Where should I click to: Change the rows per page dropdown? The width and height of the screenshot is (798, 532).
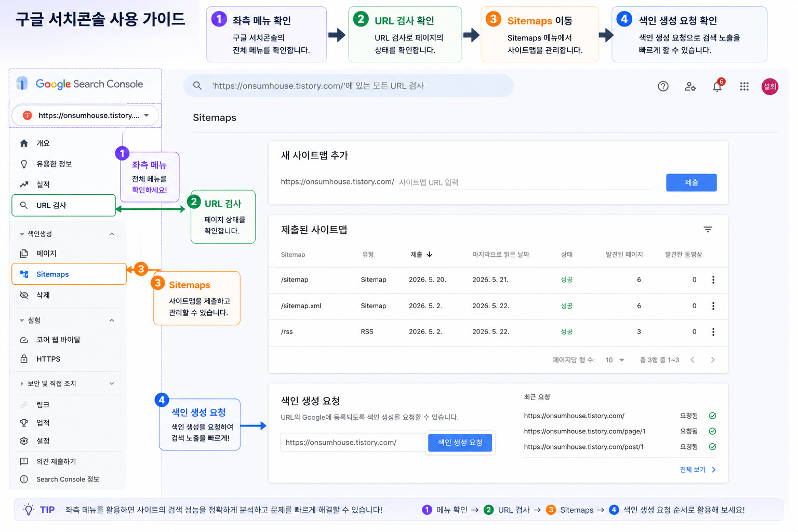click(x=615, y=360)
